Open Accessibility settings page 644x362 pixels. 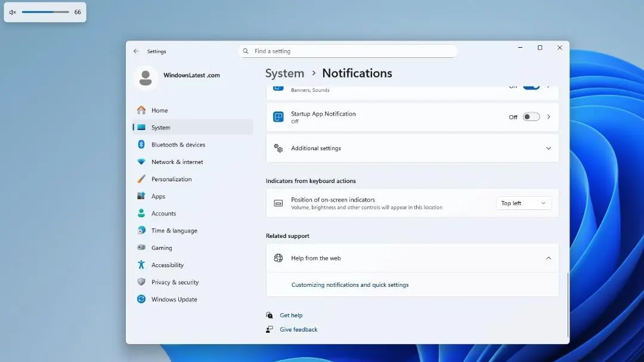click(x=167, y=265)
